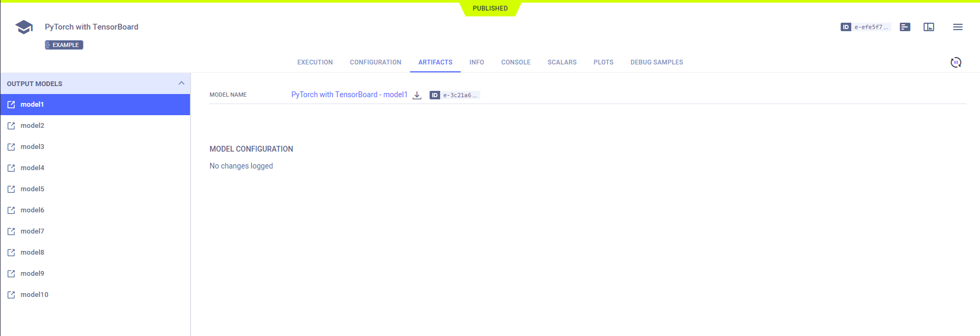This screenshot has height=336, width=980.
Task: Switch to the Execution tab
Action: (315, 62)
